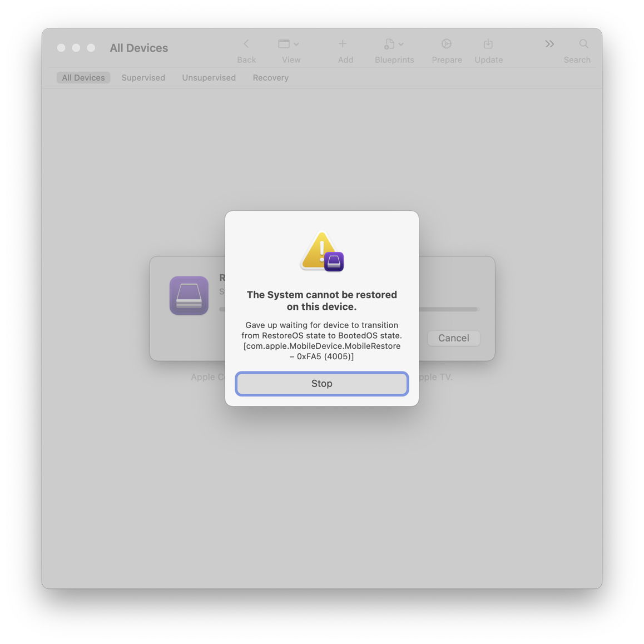Switch to the Supervised tab
Image resolution: width=644 pixels, height=644 pixels.
143,78
